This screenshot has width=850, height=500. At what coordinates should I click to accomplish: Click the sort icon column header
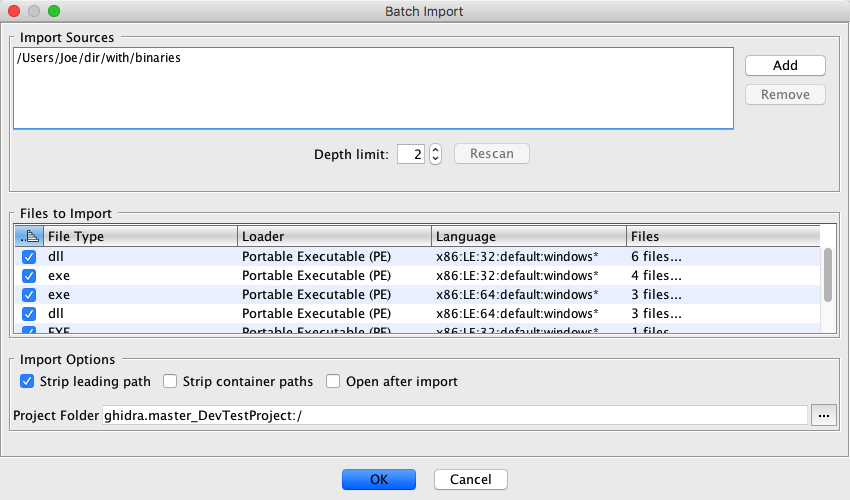(29, 237)
